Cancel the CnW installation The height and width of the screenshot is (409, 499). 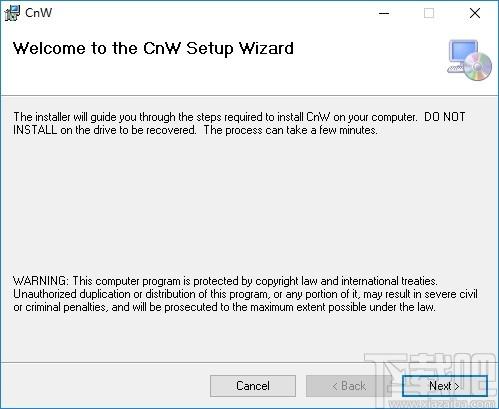(x=253, y=386)
